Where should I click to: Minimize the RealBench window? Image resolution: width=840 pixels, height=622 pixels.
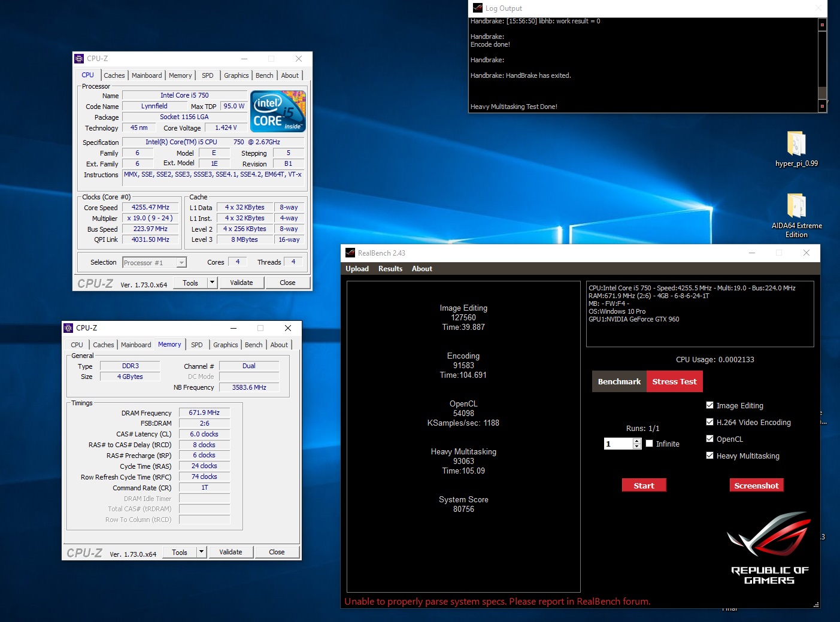tap(752, 253)
